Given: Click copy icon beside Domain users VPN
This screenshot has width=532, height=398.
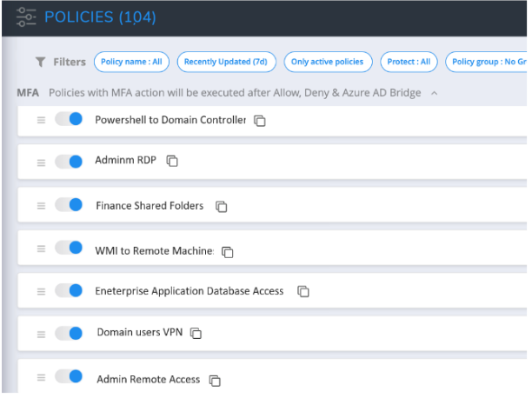Looking at the screenshot, I should (196, 333).
